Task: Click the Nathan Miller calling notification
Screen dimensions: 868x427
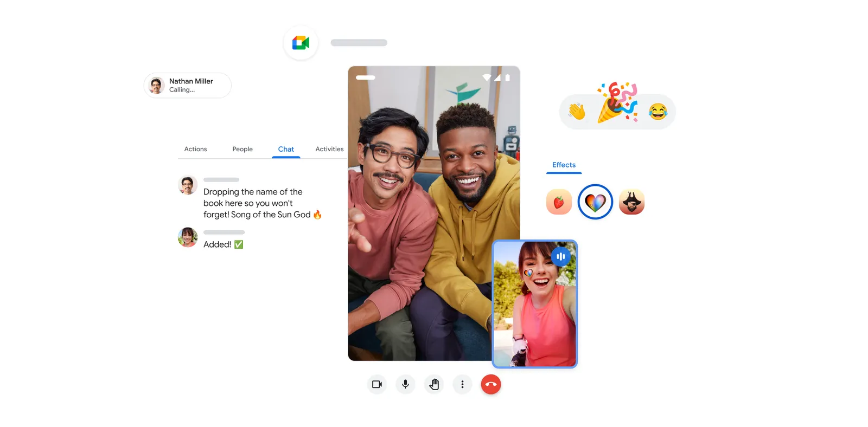Action: tap(188, 86)
